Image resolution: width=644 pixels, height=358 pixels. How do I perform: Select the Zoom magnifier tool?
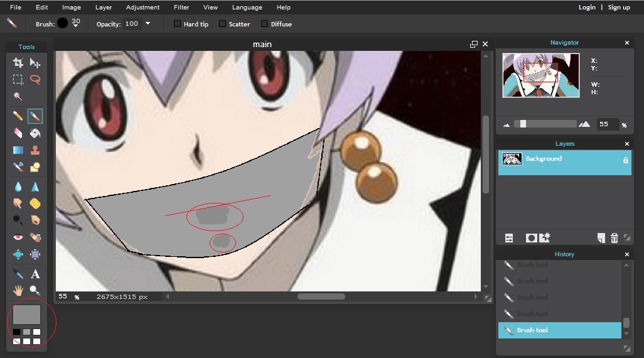35,291
